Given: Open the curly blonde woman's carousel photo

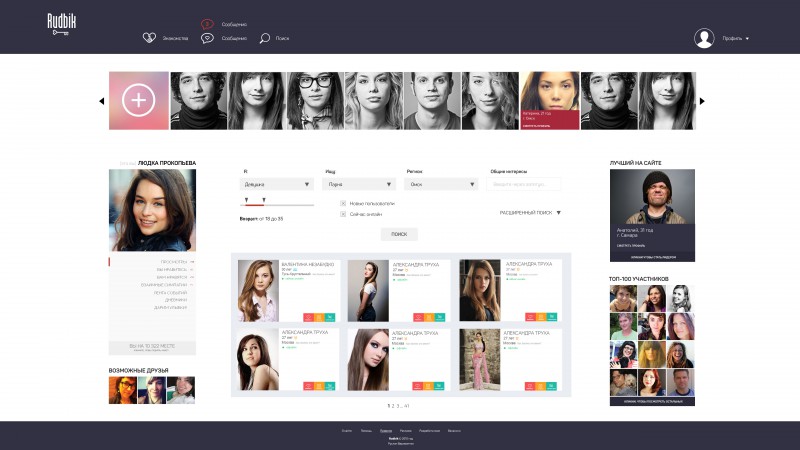Looking at the screenshot, I should [373, 101].
